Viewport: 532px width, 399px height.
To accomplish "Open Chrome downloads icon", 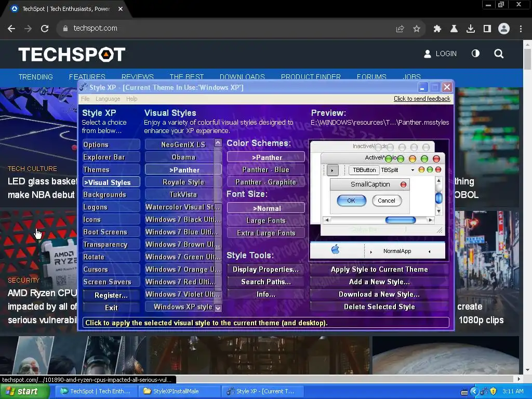I will click(x=471, y=29).
